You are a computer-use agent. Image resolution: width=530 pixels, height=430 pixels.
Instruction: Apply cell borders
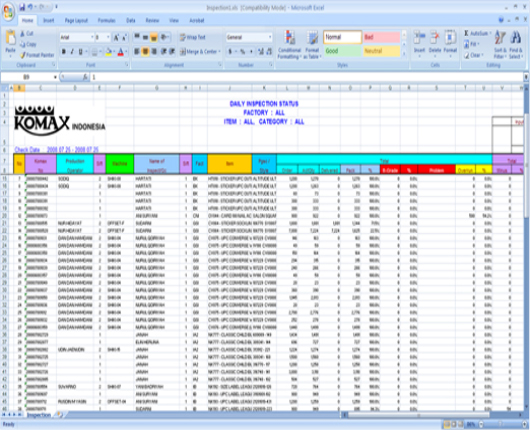tap(95, 52)
